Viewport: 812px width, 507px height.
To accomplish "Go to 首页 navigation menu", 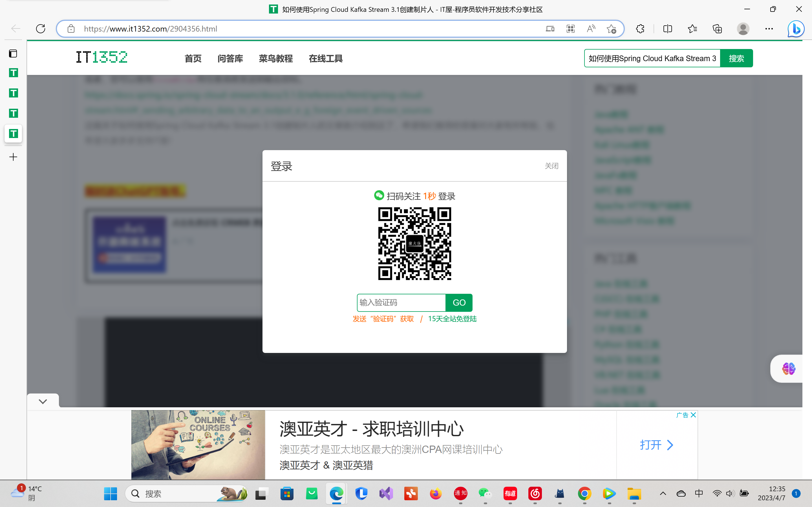I will click(193, 59).
